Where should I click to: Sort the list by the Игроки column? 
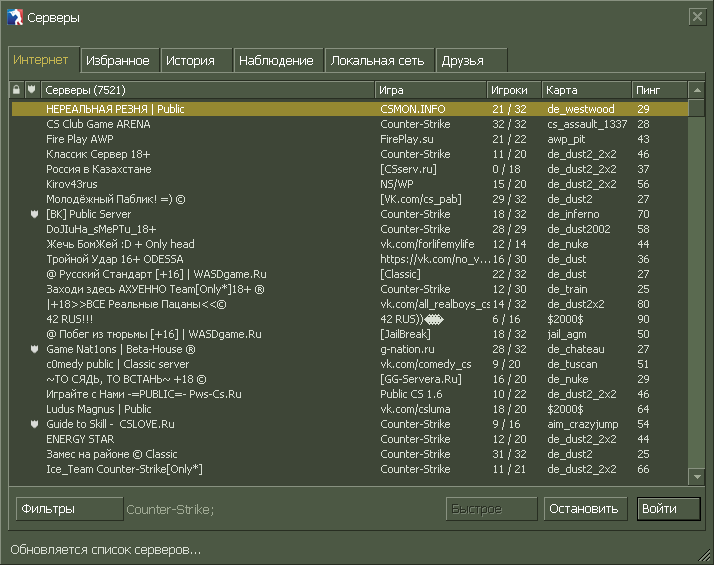[x=514, y=90]
